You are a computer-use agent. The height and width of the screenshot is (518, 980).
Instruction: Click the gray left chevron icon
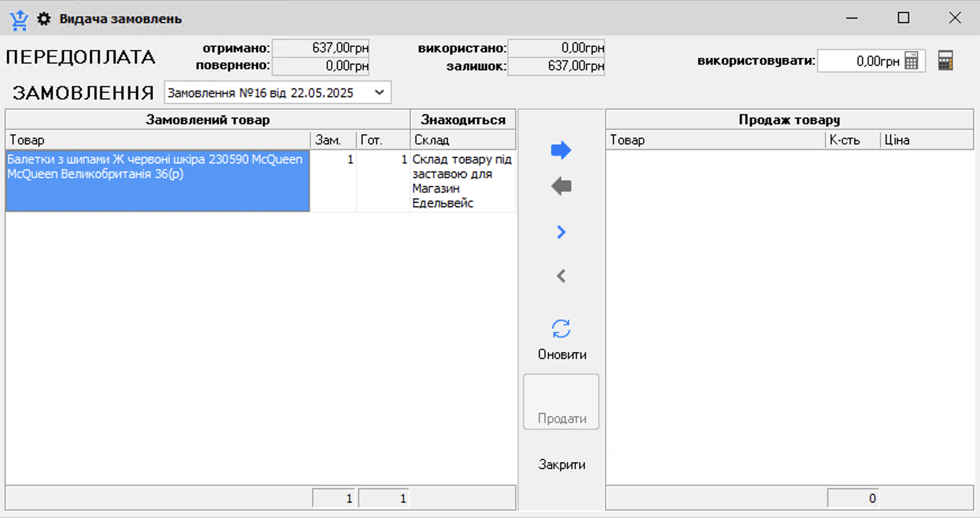(561, 276)
